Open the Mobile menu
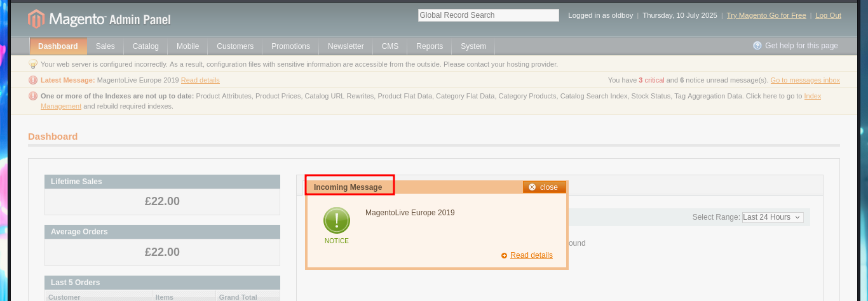 pos(188,46)
